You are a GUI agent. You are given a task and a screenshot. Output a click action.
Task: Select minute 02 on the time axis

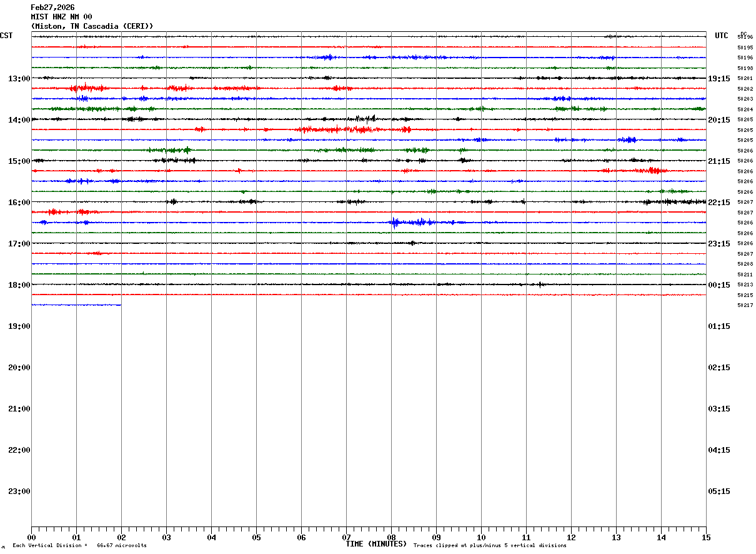tap(121, 537)
